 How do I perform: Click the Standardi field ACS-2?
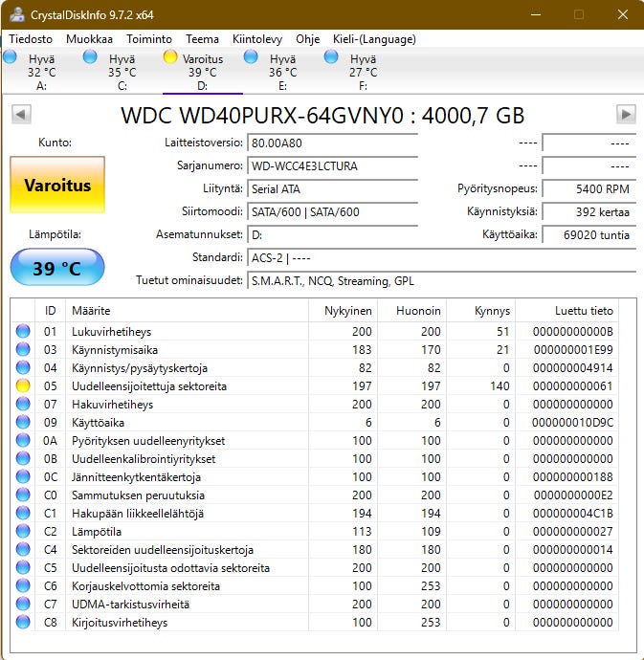tap(442, 257)
